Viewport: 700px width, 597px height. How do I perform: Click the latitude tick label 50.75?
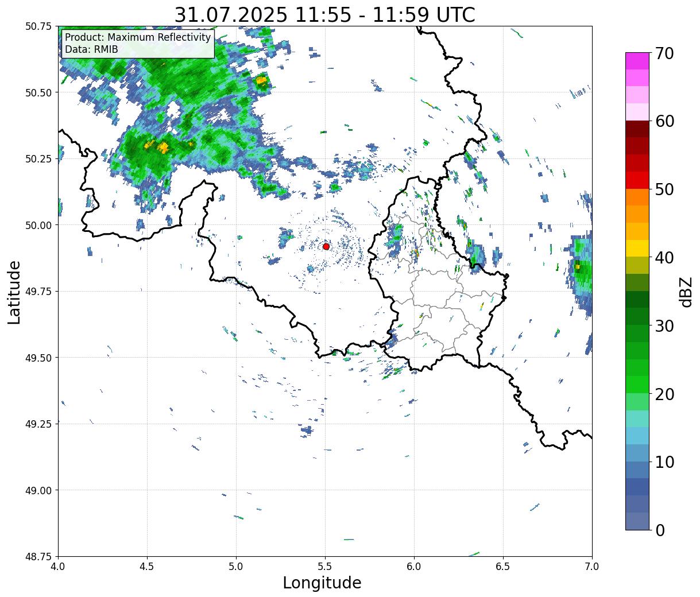tap(38, 26)
